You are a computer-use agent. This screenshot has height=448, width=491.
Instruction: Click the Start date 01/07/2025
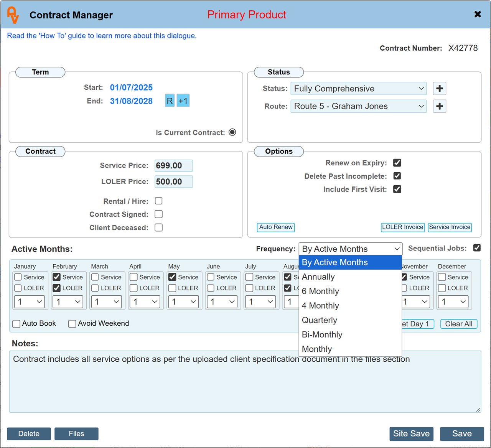pyautogui.click(x=131, y=87)
